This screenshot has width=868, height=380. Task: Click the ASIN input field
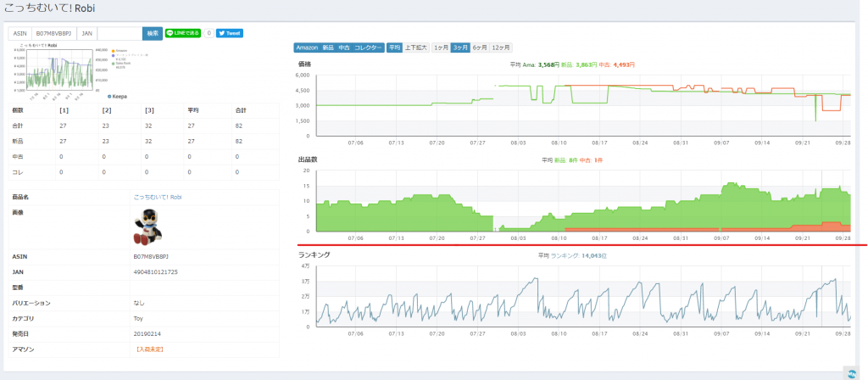pyautogui.click(x=53, y=33)
